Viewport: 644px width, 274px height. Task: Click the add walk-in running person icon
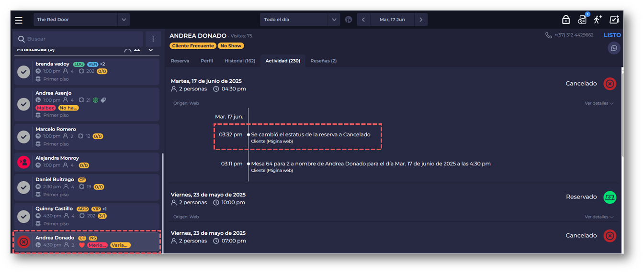coord(598,20)
